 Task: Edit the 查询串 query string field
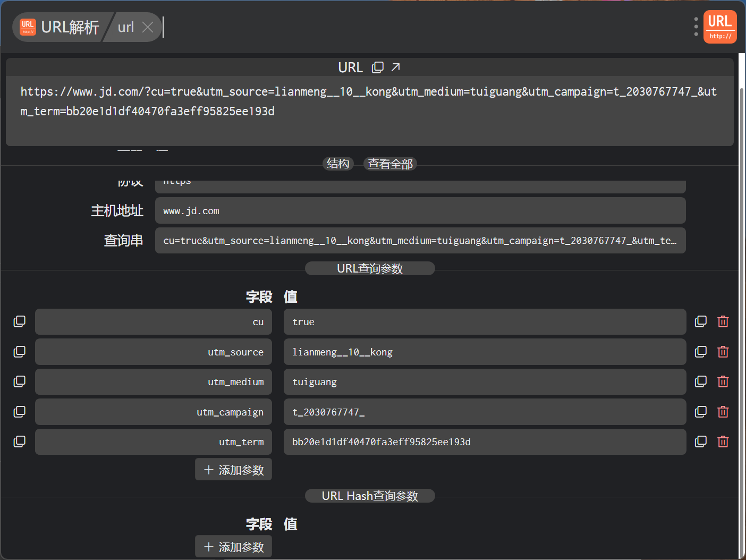(420, 241)
